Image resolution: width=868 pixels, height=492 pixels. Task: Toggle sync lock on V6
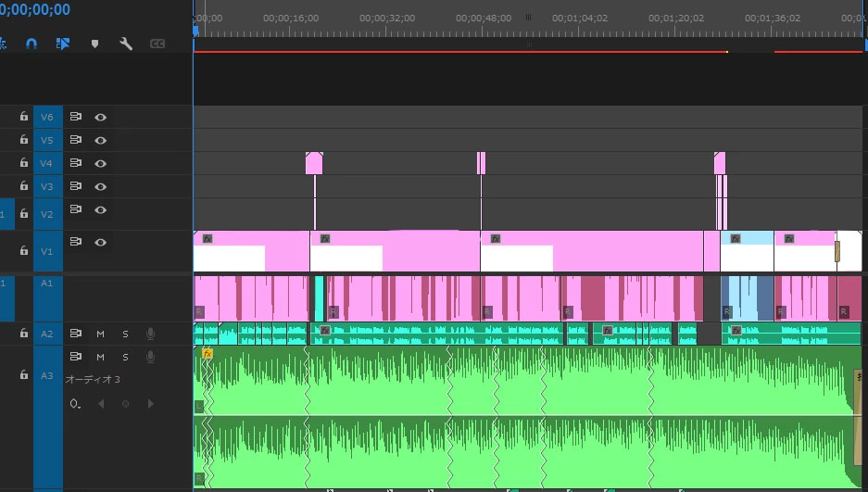coord(76,117)
